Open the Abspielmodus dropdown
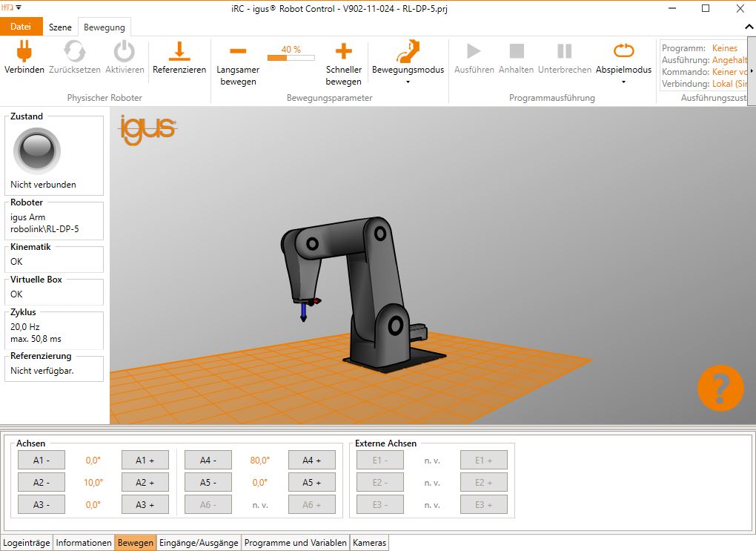Image resolution: width=756 pixels, height=551 pixels. coord(623,82)
